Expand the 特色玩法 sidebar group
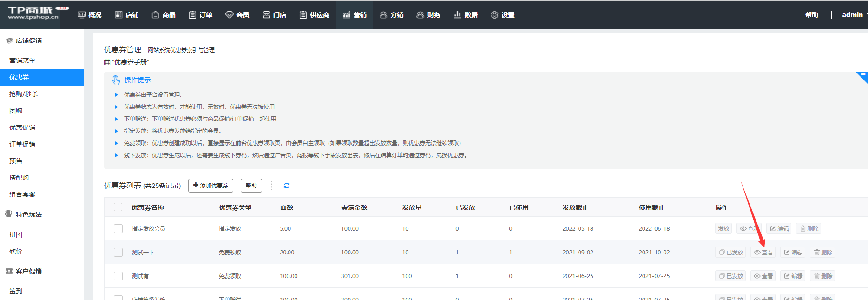Image resolution: width=868 pixels, height=300 pixels. click(x=28, y=214)
